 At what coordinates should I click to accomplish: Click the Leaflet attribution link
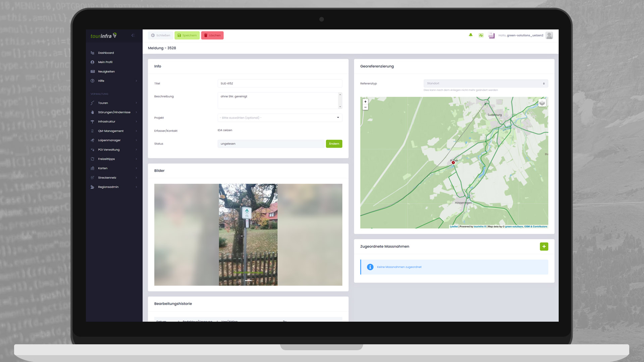pos(454,227)
